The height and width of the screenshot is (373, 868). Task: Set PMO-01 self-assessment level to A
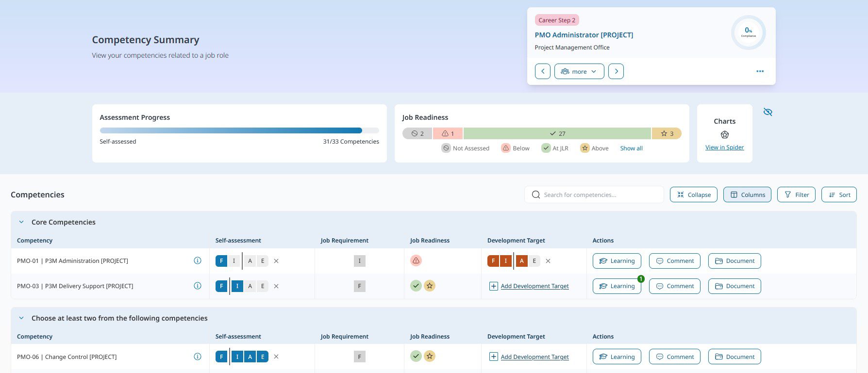(250, 261)
